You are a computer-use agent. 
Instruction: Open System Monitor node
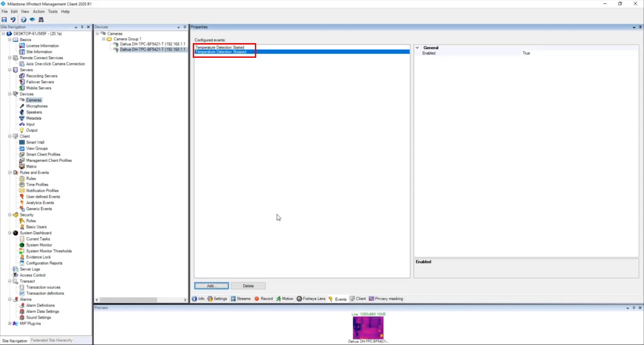coord(39,245)
